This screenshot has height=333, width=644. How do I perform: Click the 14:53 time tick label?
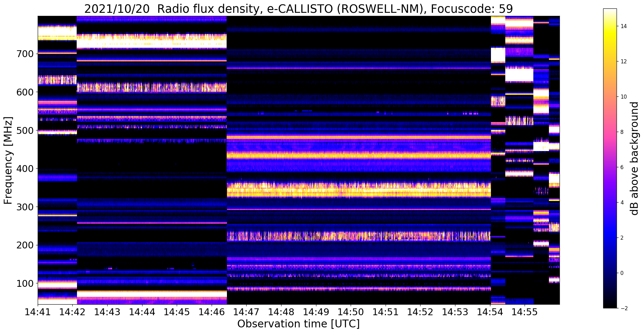point(455,312)
